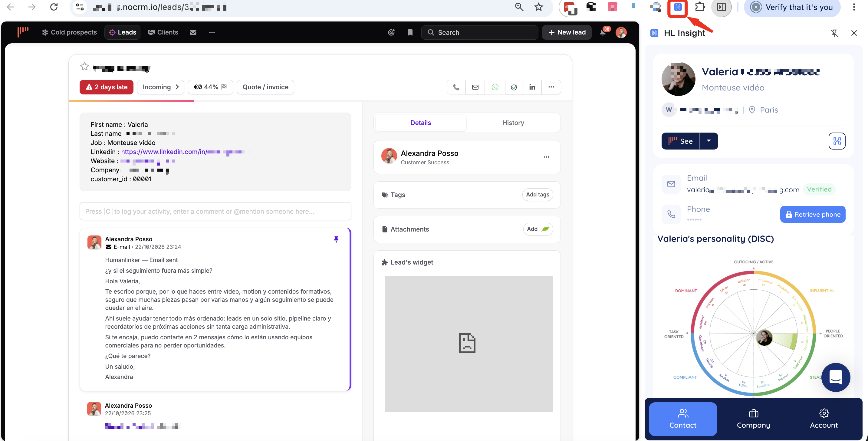
Task: Click the Humanlinker icon button next to See
Action: (x=837, y=141)
